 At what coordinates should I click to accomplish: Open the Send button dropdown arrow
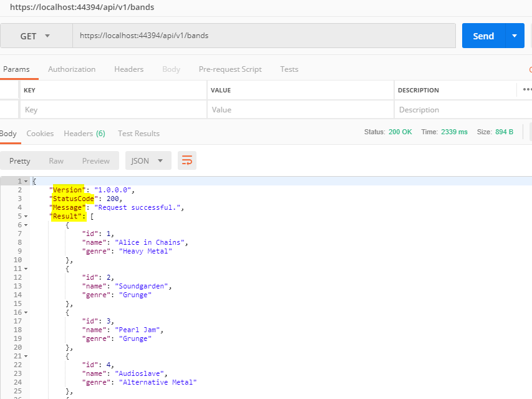tap(515, 36)
